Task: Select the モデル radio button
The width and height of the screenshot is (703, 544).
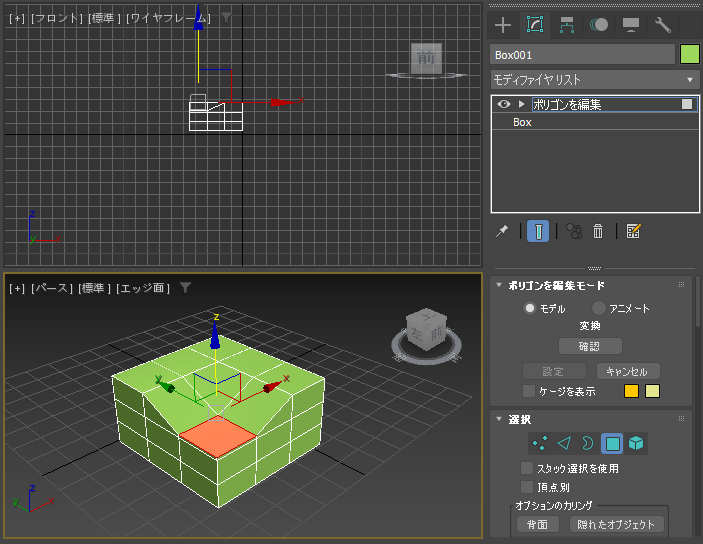Action: tap(530, 308)
